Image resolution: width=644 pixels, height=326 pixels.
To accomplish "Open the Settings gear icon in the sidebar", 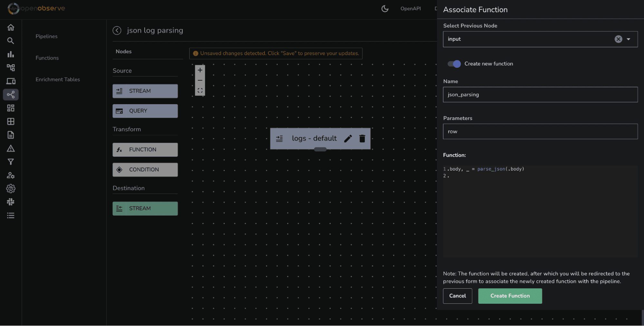I will coord(11,189).
